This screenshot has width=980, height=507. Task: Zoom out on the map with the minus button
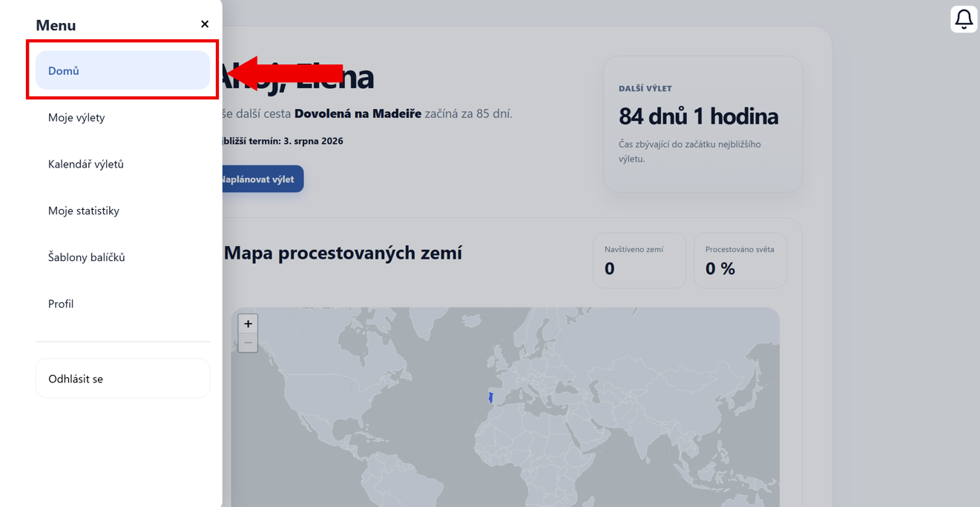[x=248, y=342]
